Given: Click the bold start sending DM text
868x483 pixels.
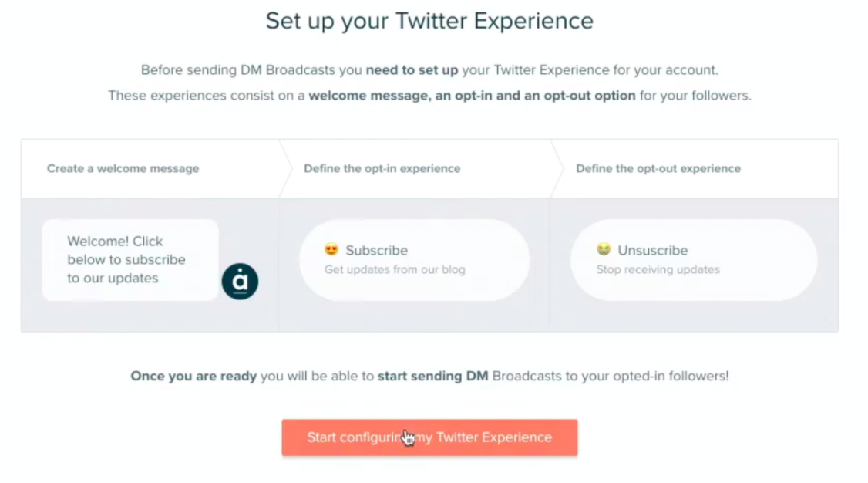Looking at the screenshot, I should coord(433,376).
